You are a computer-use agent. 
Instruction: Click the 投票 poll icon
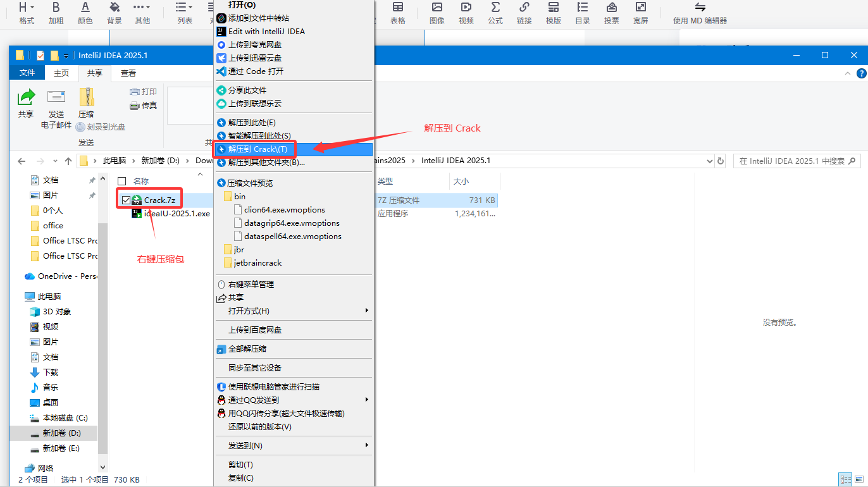(x=612, y=8)
